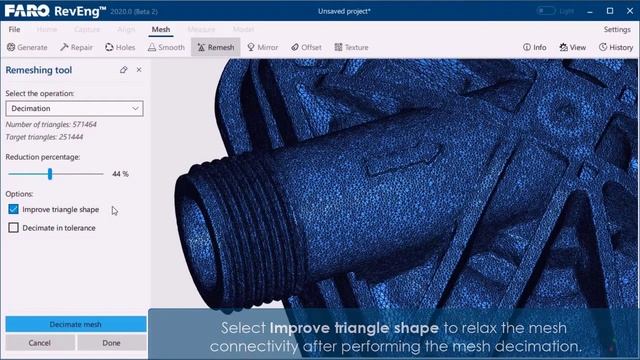Switch to the Model tab

(x=243, y=29)
